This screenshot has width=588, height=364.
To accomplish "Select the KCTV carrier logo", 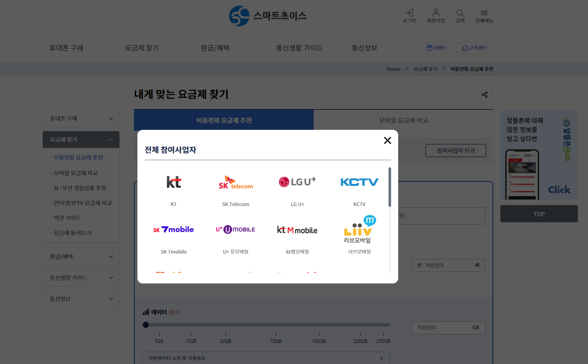I will [359, 182].
